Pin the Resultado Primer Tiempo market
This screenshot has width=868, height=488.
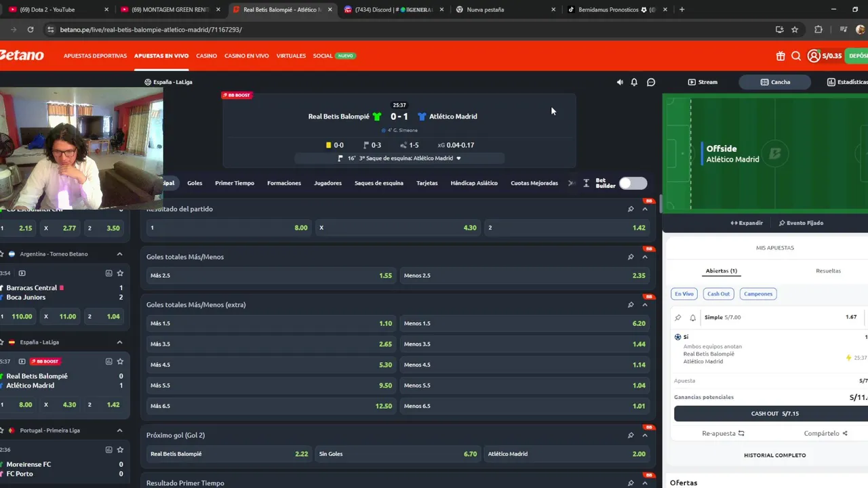[631, 483]
